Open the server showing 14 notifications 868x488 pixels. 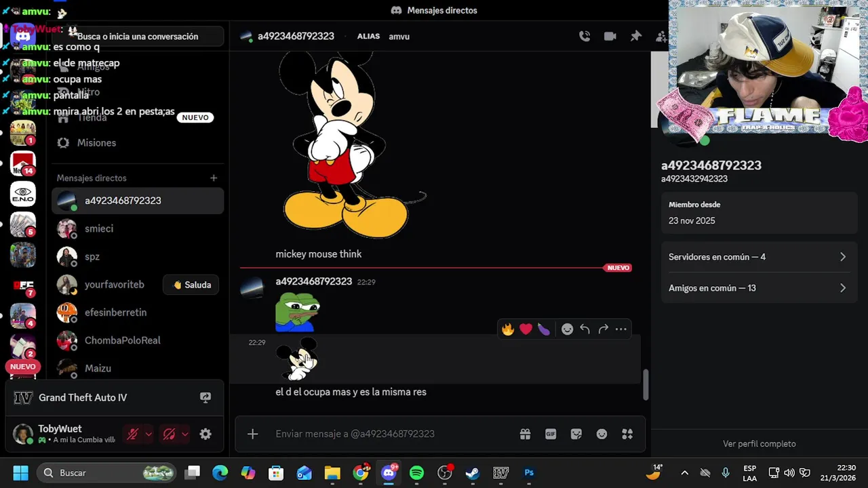pos(22,163)
